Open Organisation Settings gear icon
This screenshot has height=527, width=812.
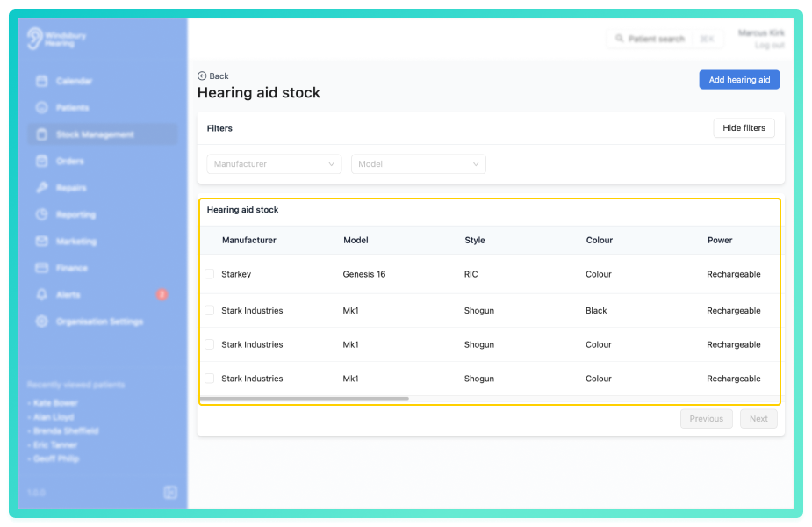click(x=42, y=321)
